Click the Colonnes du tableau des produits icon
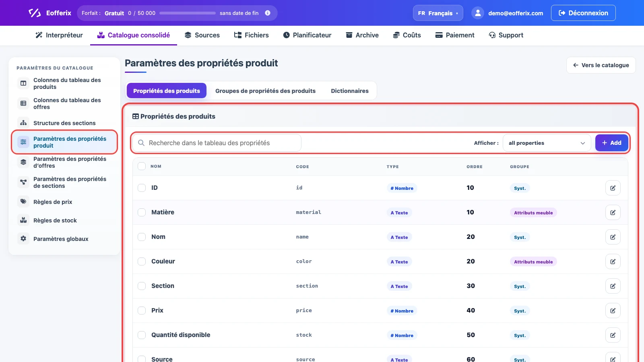Screen dimensions: 644x362 tap(23, 83)
